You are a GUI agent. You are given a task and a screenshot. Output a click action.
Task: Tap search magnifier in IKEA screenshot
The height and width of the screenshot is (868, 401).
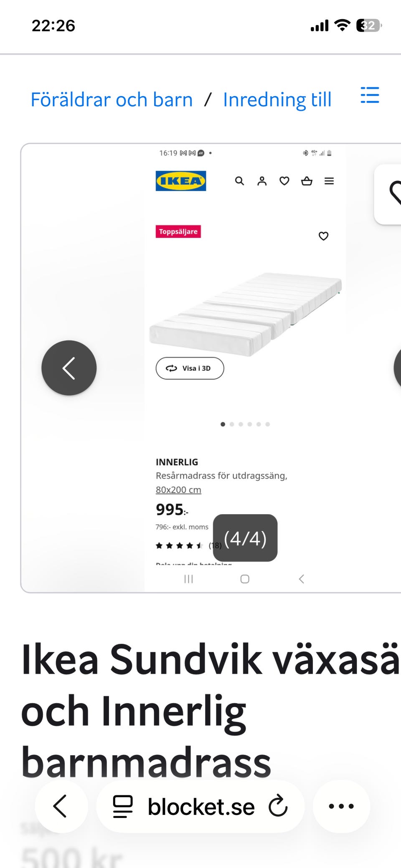coord(239,181)
